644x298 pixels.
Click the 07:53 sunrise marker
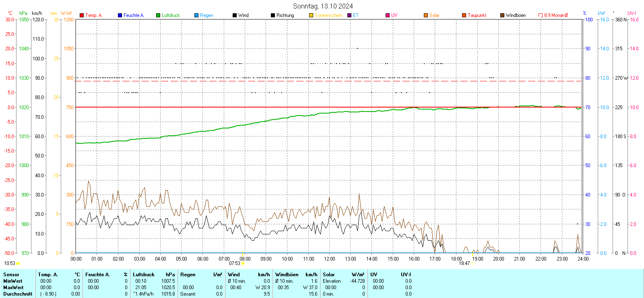242,263
